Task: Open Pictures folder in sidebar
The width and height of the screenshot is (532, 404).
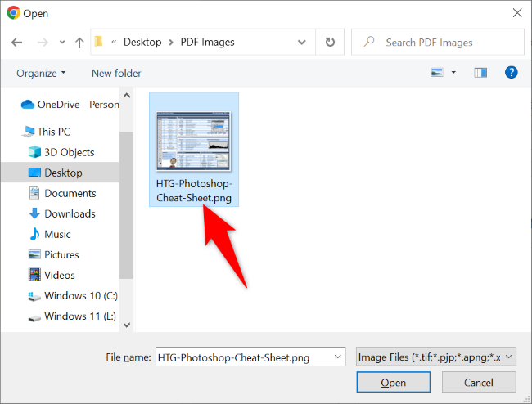Action: [53, 254]
